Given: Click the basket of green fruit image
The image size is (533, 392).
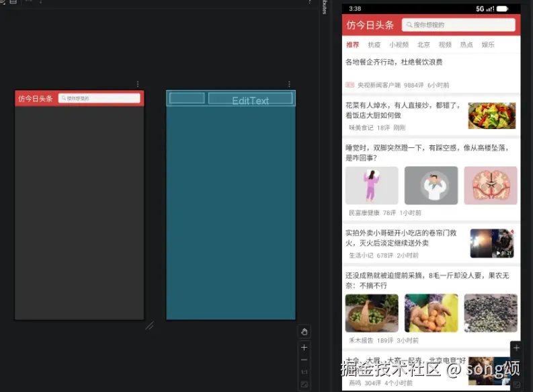Looking at the screenshot, I should tap(372, 313).
